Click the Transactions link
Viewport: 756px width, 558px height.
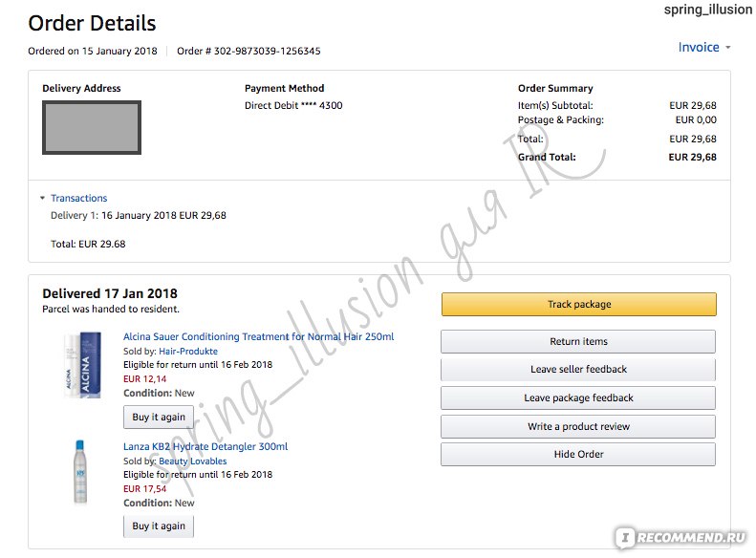click(x=79, y=198)
